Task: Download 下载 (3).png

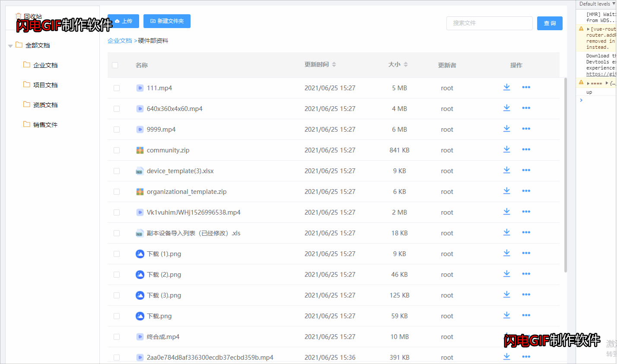Action: tap(507, 294)
